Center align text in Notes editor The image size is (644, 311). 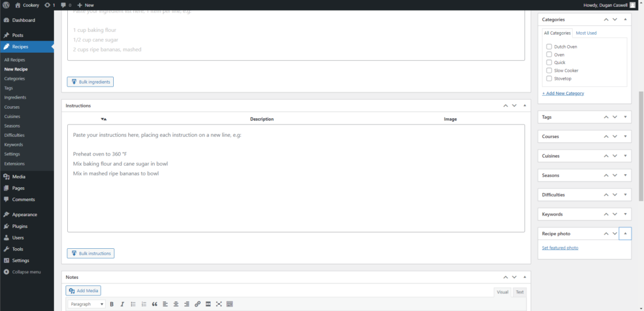tap(175, 304)
